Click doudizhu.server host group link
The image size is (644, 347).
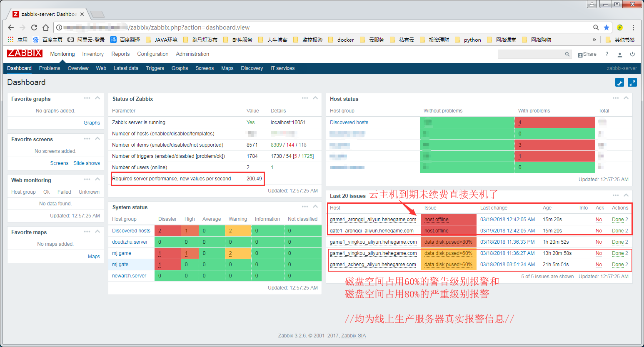pos(130,242)
